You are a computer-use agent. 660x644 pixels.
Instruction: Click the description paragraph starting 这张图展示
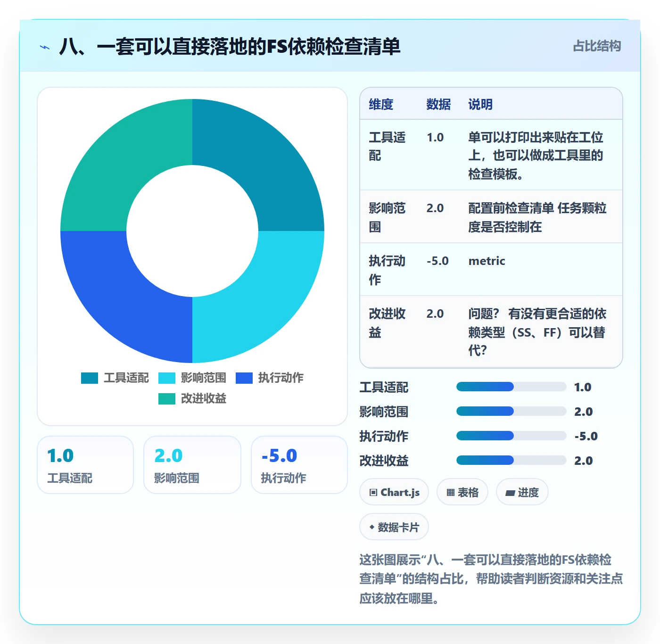click(491, 579)
